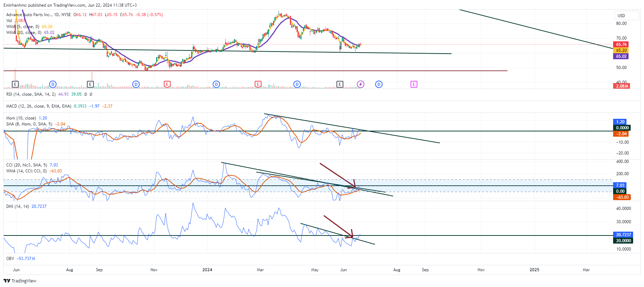Click the -20.00 momentum axis value
This screenshot has height=287, width=644.
(622, 153)
